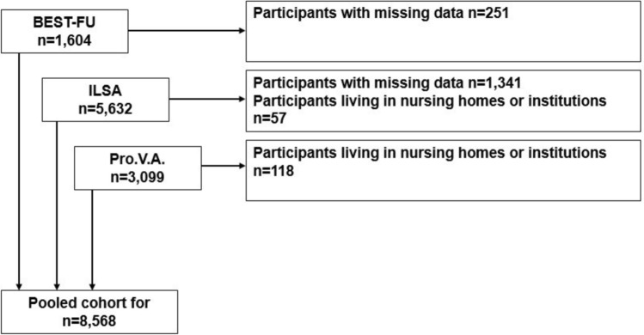Select the n=57 text in ILSA exclusions
644x335 pixels.
coord(269,119)
